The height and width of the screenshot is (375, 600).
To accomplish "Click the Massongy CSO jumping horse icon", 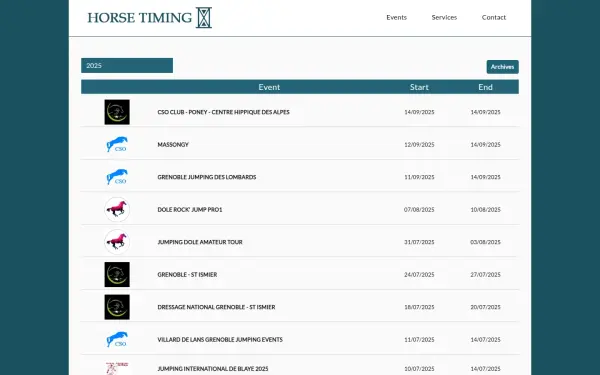I will point(117,144).
